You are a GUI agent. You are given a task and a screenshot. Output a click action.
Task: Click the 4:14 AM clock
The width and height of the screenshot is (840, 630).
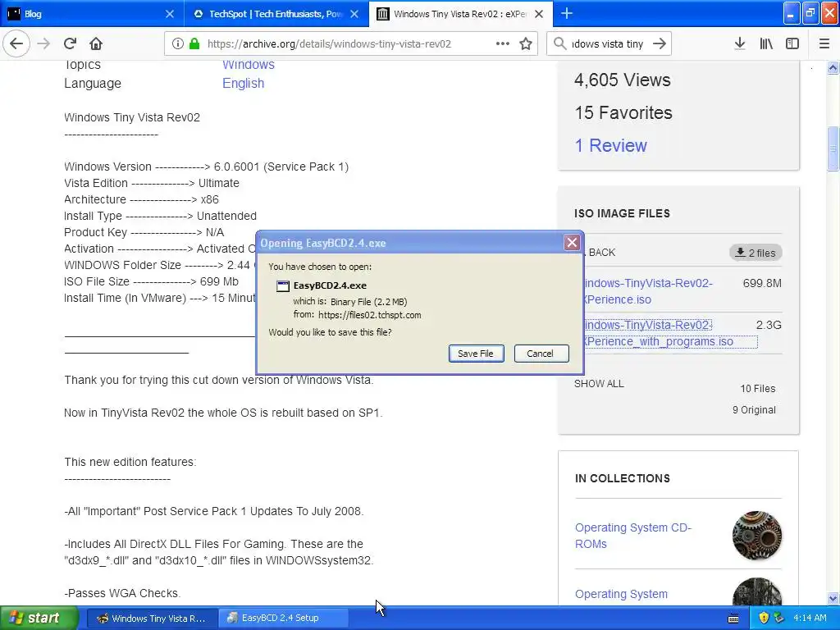810,619
